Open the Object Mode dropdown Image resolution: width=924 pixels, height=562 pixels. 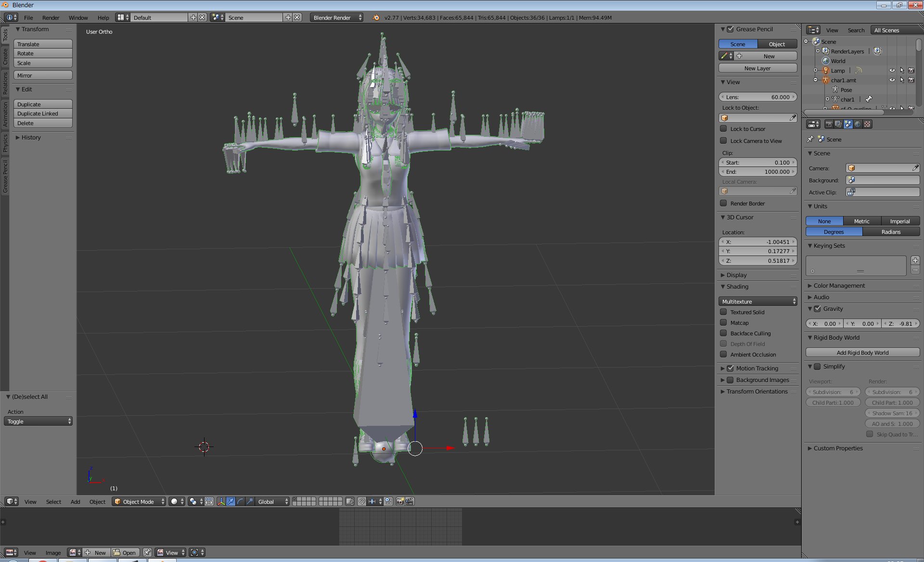tap(139, 501)
